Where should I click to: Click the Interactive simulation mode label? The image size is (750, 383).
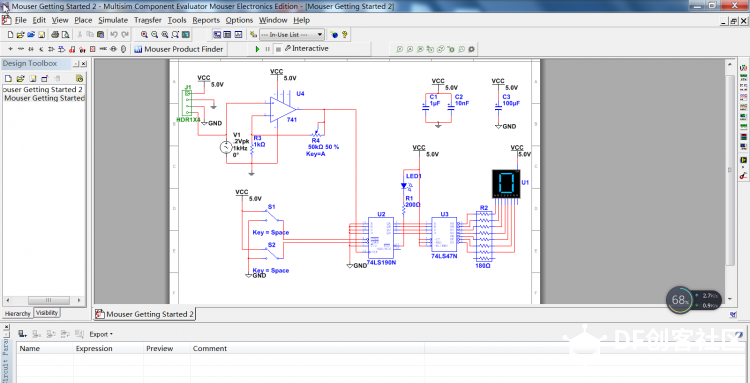310,48
